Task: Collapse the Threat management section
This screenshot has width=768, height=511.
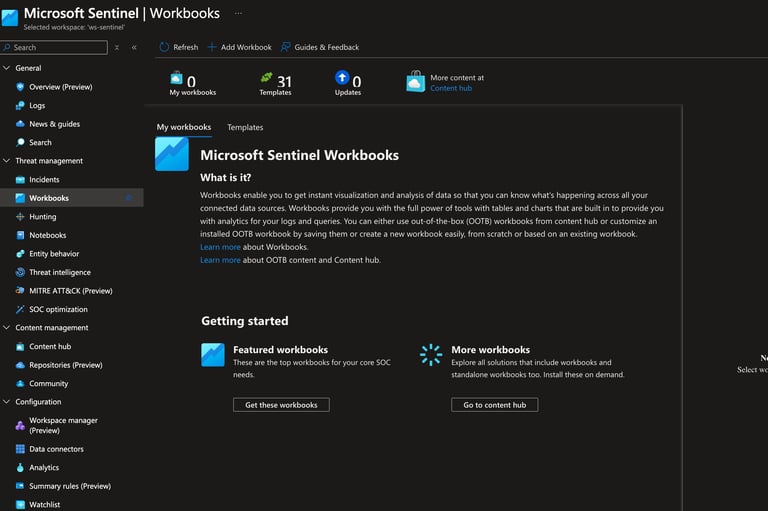Action: pyautogui.click(x=6, y=161)
